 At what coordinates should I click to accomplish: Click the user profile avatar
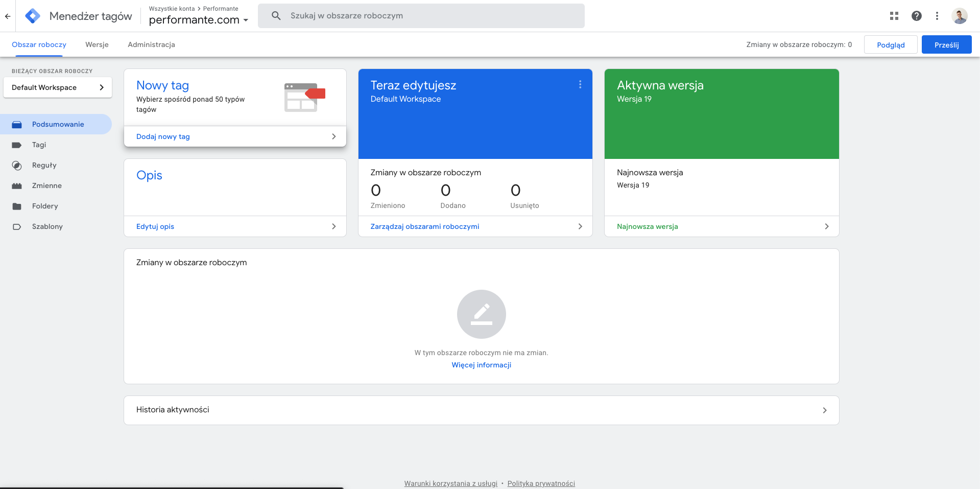960,16
